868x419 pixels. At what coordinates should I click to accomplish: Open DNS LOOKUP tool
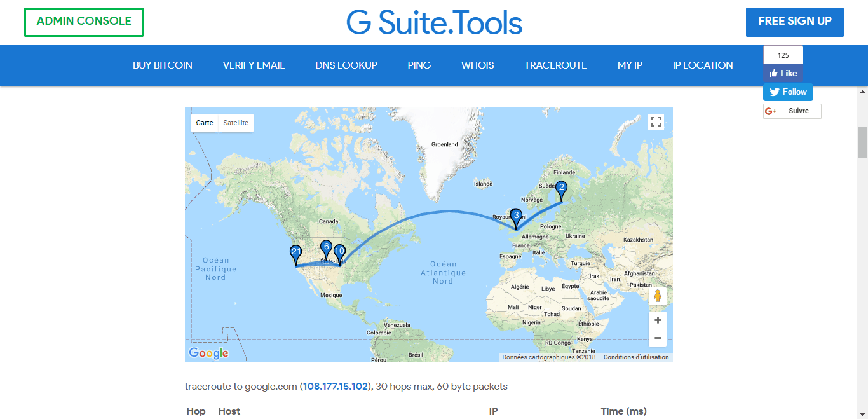click(346, 65)
